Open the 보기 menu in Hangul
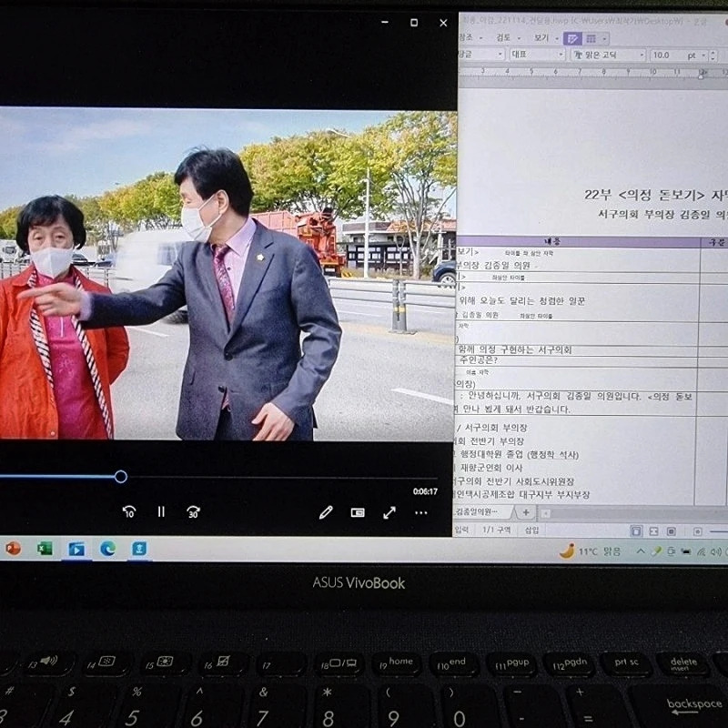The height and width of the screenshot is (728, 728). coord(541,37)
